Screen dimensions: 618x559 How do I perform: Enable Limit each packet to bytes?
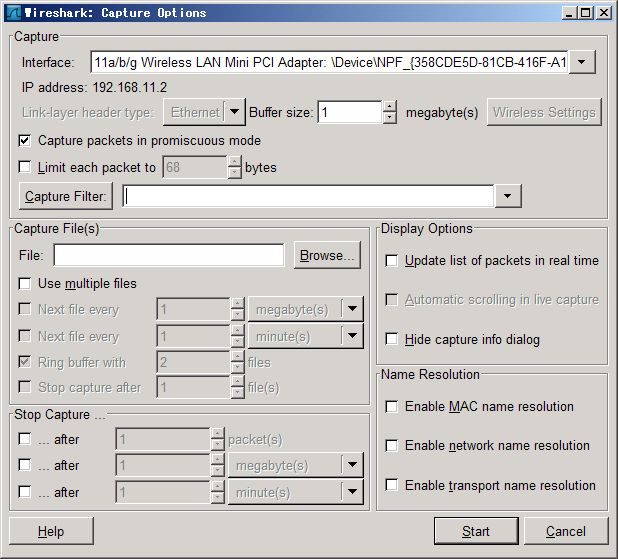(x=24, y=167)
